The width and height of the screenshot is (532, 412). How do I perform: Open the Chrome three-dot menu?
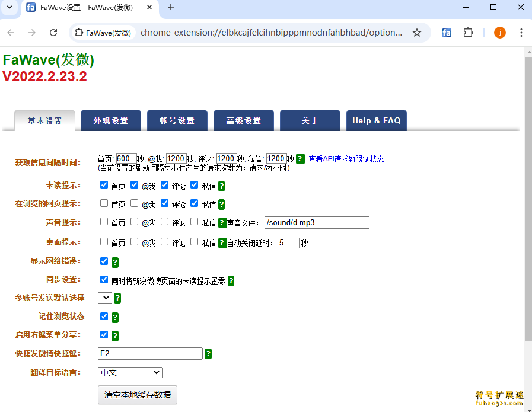point(521,33)
